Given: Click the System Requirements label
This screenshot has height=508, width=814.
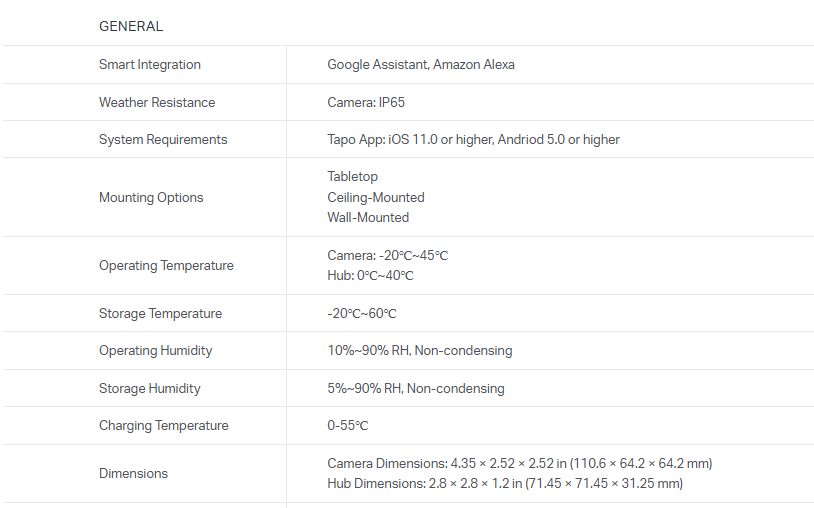Looking at the screenshot, I should point(163,139).
